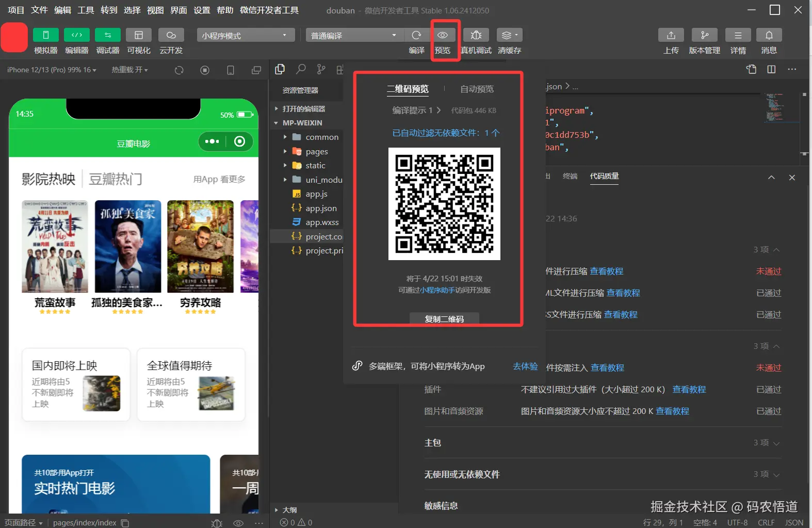The width and height of the screenshot is (812, 528).
Task: Switch to the 二维码预览 tab
Action: tap(408, 89)
